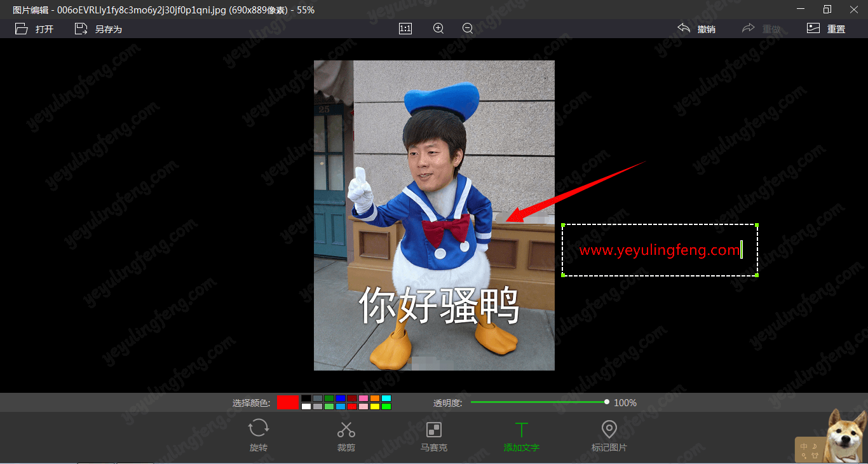868x464 pixels.
Task: Close the image editor window
Action: click(x=854, y=10)
